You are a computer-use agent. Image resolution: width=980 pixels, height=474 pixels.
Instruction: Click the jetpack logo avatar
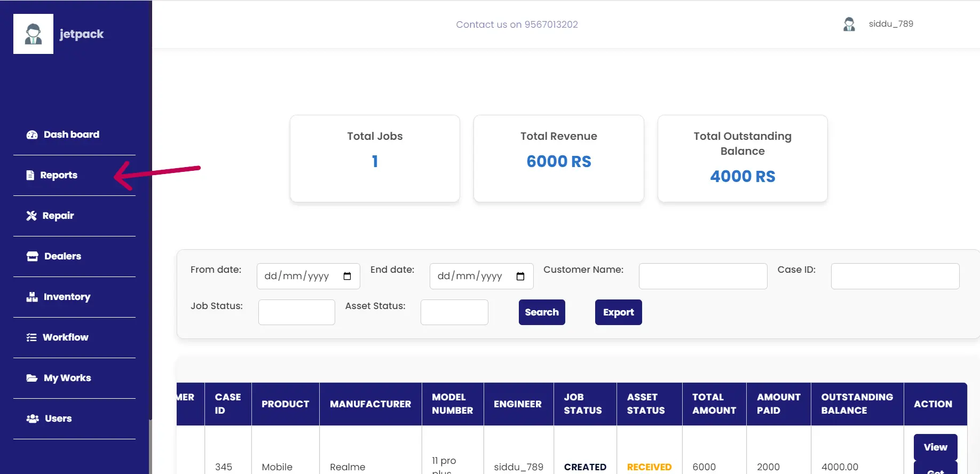pyautogui.click(x=33, y=34)
